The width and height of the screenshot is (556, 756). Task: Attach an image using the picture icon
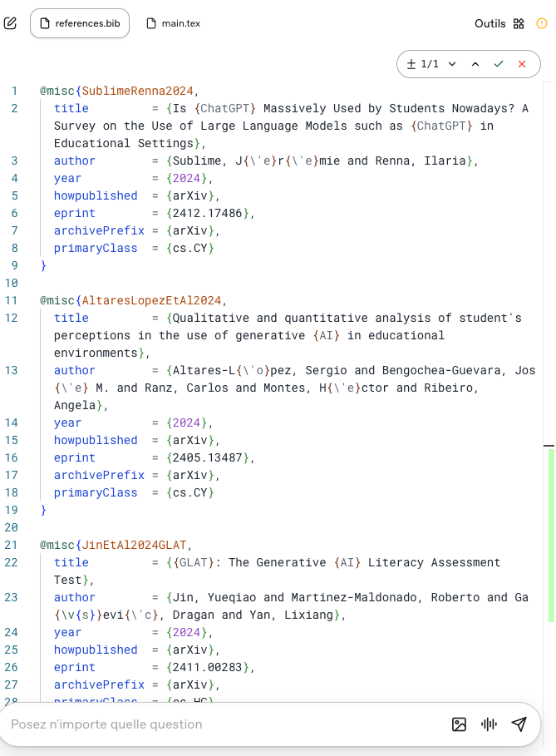pyautogui.click(x=459, y=724)
